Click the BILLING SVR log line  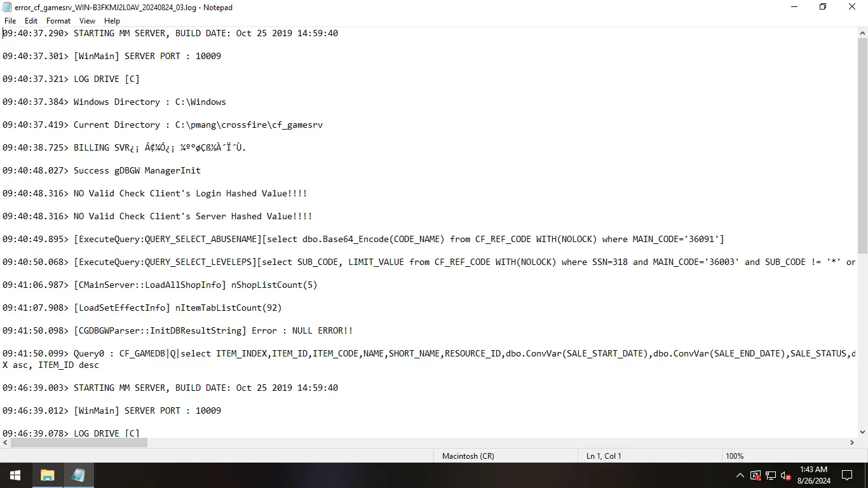click(125, 147)
